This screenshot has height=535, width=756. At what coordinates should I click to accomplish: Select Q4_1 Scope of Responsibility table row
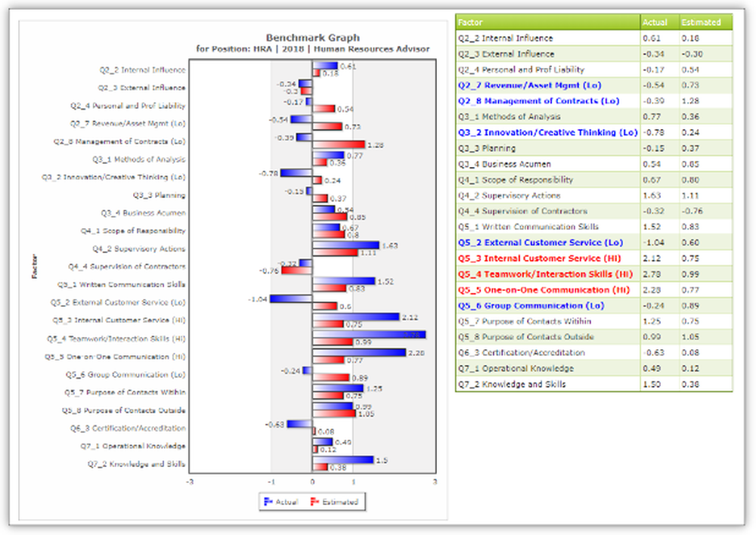tap(594, 180)
